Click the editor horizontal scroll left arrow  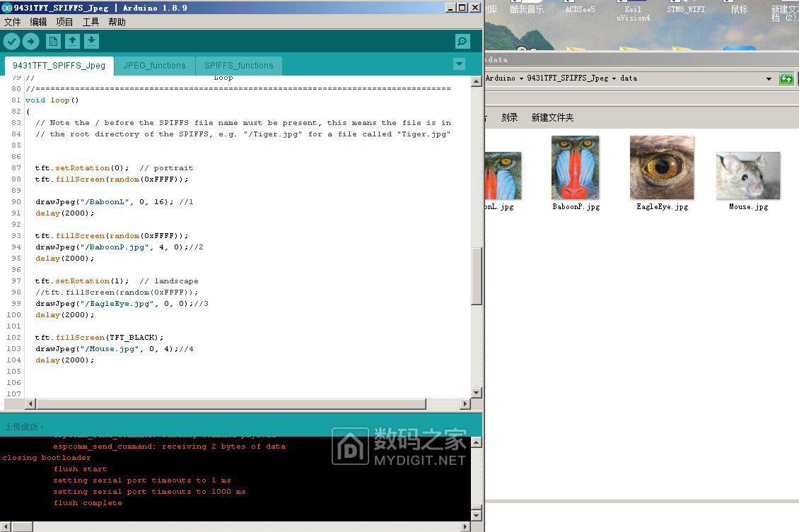(x=30, y=403)
